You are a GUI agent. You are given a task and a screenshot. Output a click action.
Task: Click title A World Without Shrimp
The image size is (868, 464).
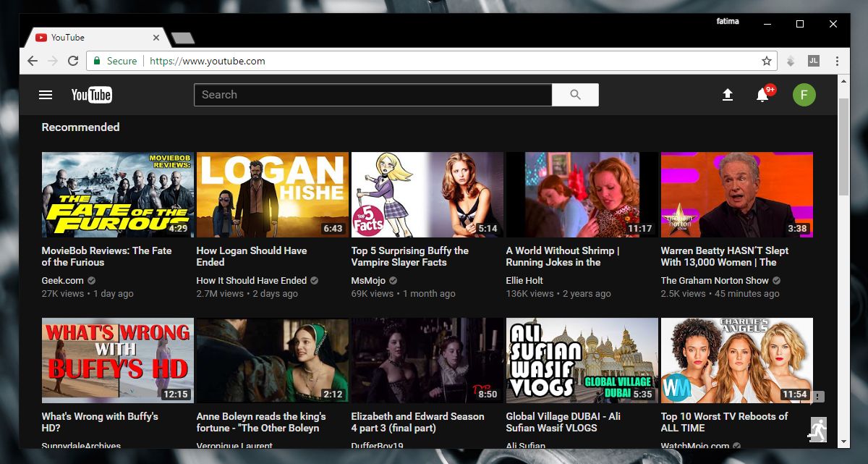(x=563, y=256)
